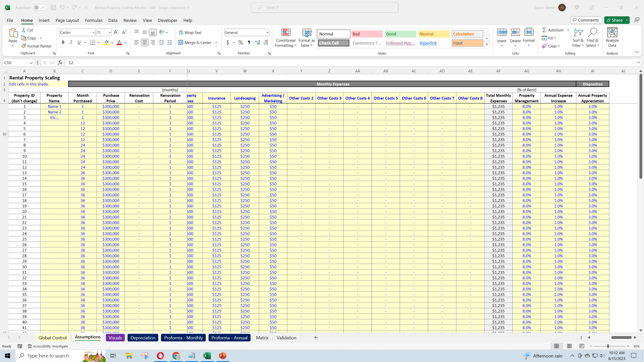Open Conditional Formatting menu

(x=286, y=37)
